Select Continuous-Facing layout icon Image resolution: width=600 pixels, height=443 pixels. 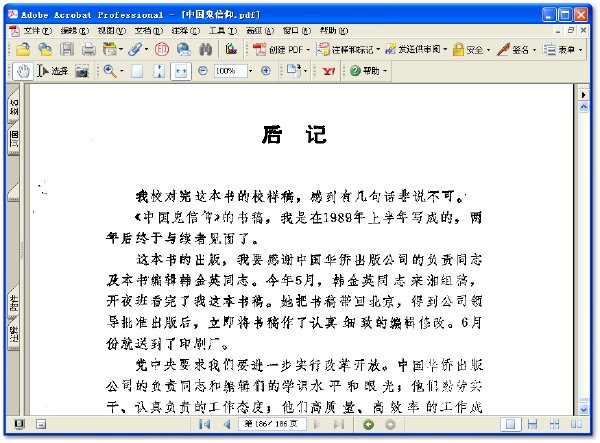[554, 424]
